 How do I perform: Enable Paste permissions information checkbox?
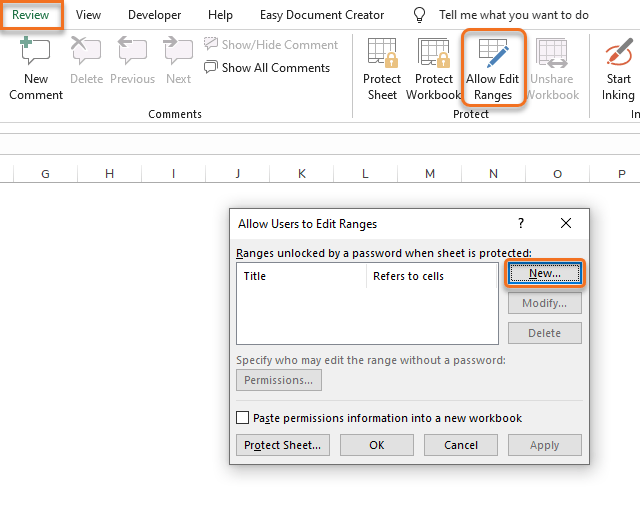coord(242,418)
